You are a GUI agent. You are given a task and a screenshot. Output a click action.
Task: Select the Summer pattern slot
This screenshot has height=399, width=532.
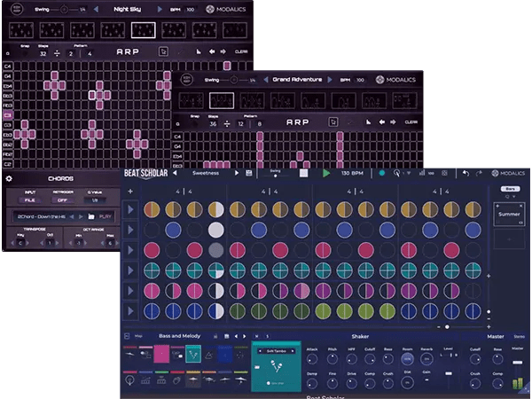(509, 214)
